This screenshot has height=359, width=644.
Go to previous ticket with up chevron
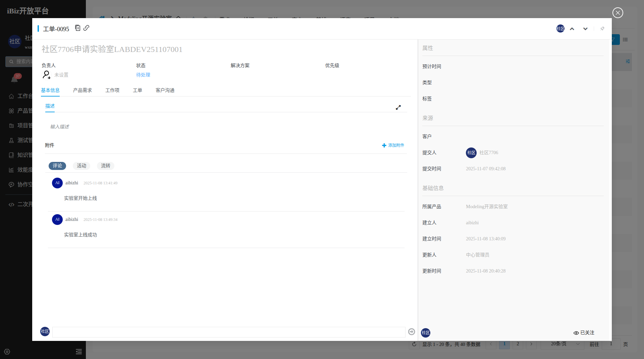572,29
